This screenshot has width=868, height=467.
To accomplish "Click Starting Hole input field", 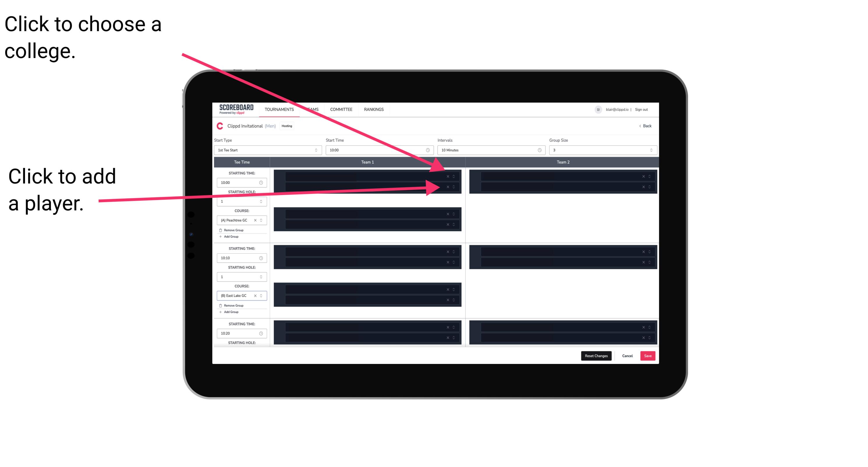I will coord(239,201).
